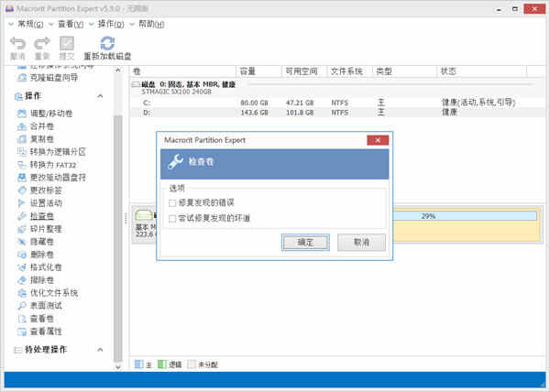Click the Undo (撤消) toolbar icon
The width and height of the screenshot is (550, 392).
[x=17, y=43]
